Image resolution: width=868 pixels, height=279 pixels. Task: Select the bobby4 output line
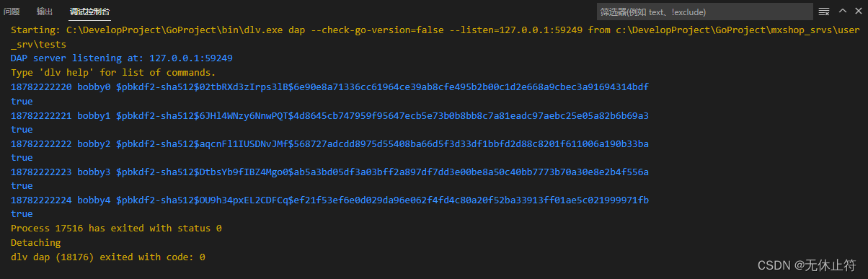329,200
